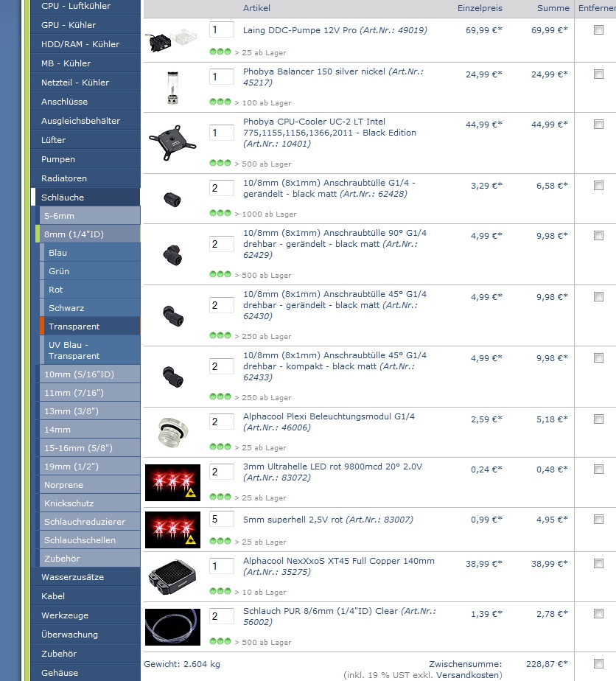Screen dimensions: 616x681
Task: Open Laing DDC-Pumpe 12V Pro product link
Action: point(335,30)
